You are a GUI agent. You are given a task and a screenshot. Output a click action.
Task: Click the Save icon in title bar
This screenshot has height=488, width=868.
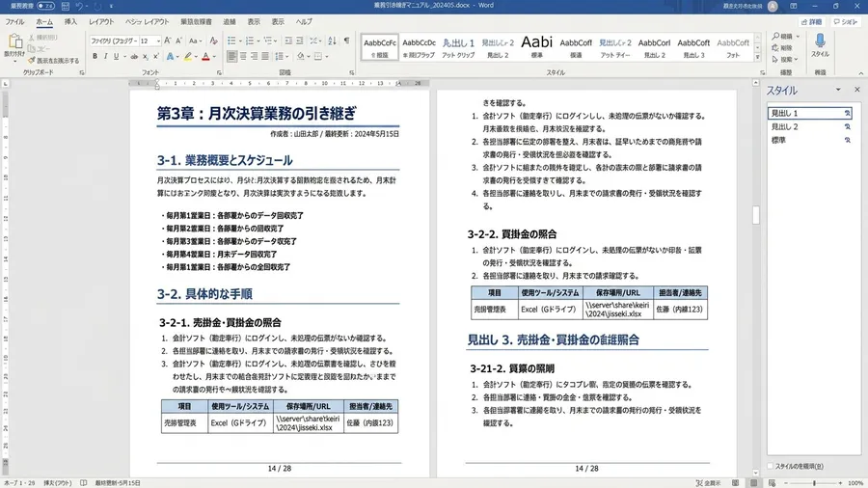click(66, 6)
